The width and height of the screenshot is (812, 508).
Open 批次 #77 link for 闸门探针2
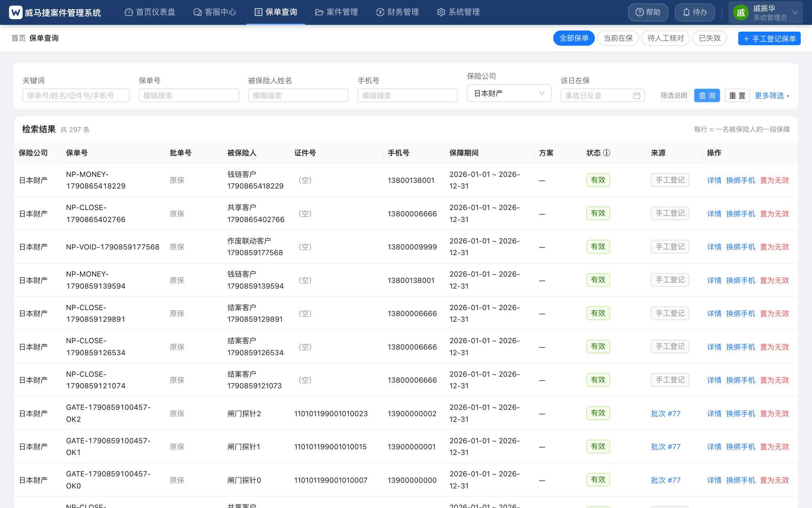(x=665, y=414)
